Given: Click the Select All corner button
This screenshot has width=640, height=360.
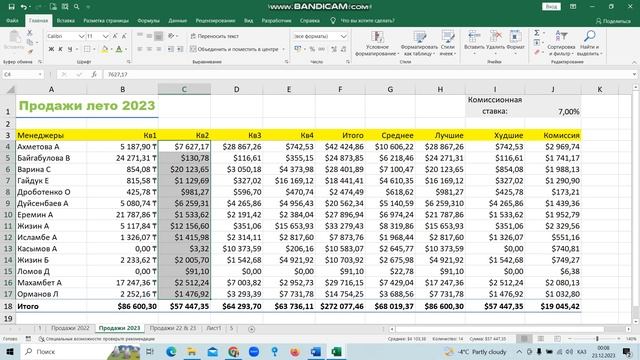Looking at the screenshot, I should [x=10, y=89].
